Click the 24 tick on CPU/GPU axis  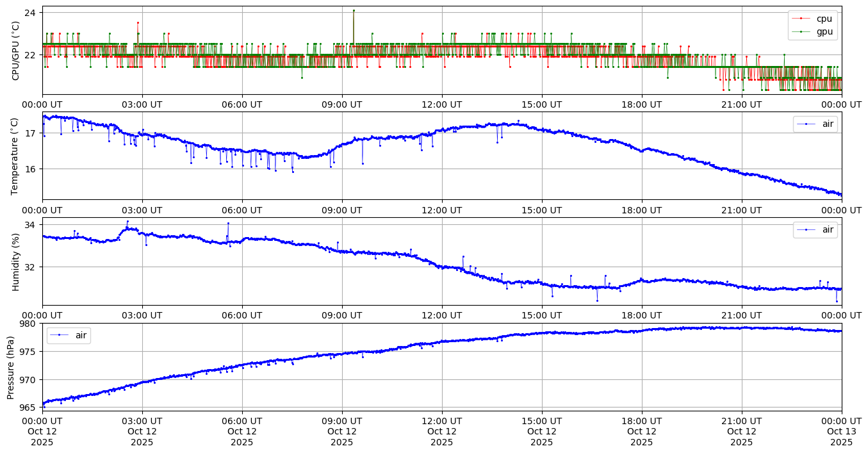(31, 13)
